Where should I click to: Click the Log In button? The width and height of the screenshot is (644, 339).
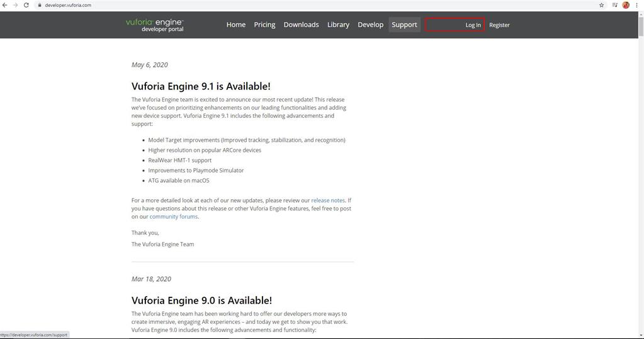[473, 25]
